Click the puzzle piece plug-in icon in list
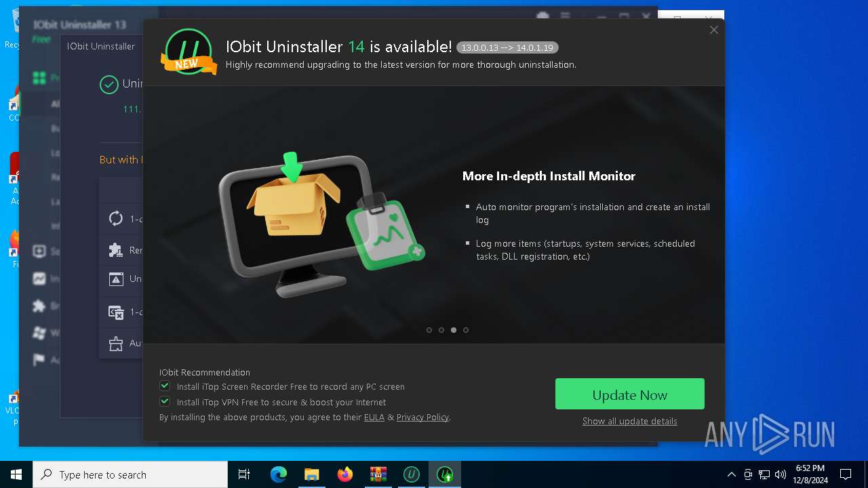Viewport: 868px width, 488px height. (x=116, y=250)
